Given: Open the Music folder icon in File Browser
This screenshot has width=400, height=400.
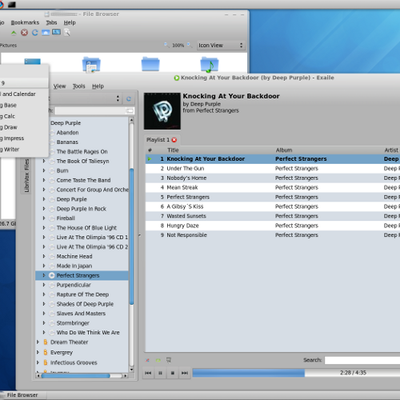Looking at the screenshot, I should pyautogui.click(x=209, y=64).
